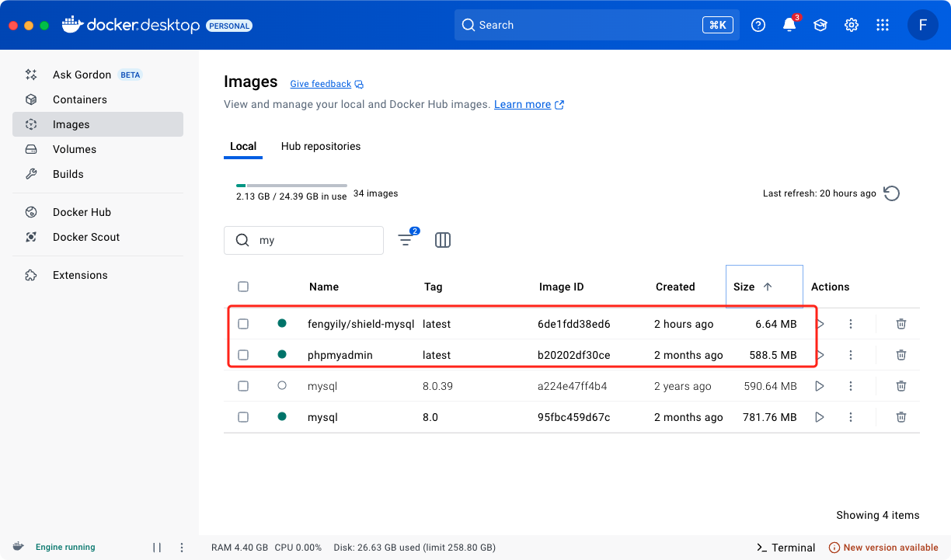This screenshot has width=951, height=560.
Task: Open Volumes from the sidebar
Action: [97, 149]
